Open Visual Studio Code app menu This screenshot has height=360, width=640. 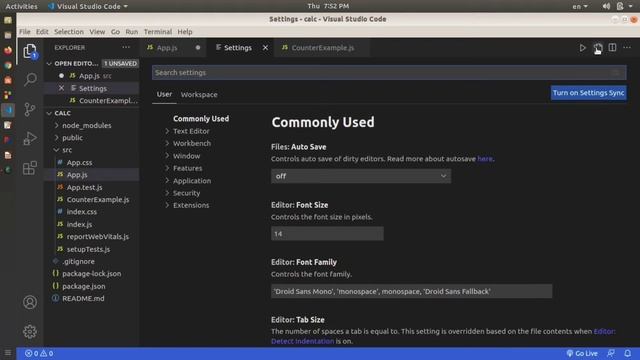pyautogui.click(x=88, y=6)
